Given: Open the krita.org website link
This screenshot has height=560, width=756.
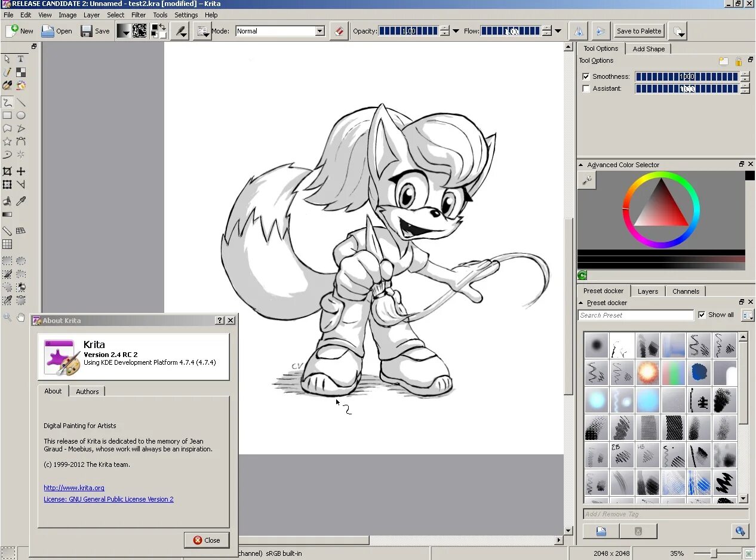Looking at the screenshot, I should 74,488.
